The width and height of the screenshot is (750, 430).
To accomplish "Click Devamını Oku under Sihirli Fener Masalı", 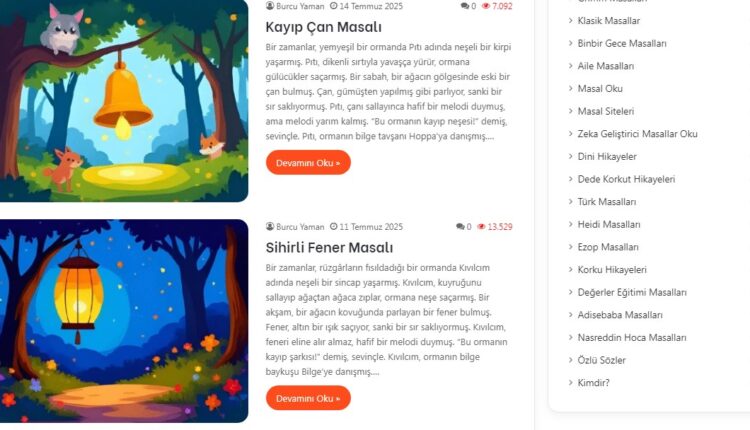I will [308, 398].
